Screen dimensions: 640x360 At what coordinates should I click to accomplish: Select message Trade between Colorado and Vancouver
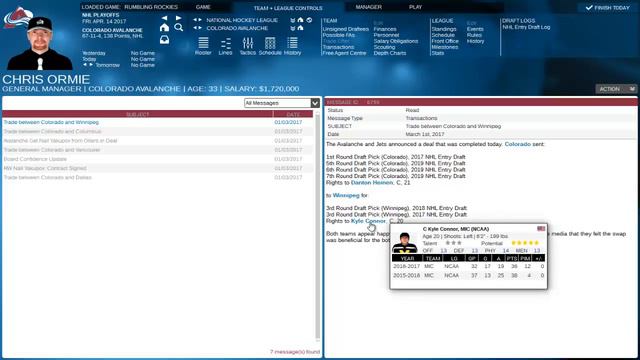coord(158,150)
